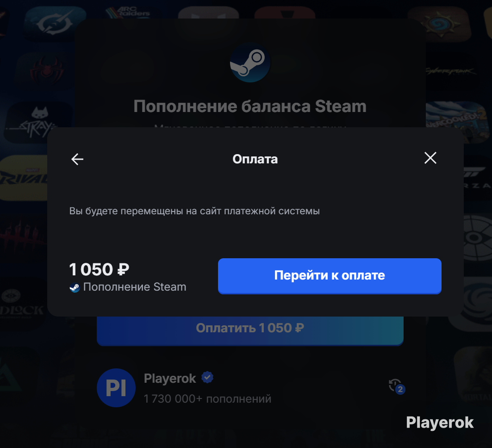The width and height of the screenshot is (492, 448).
Task: Click the Playerok watermark logo
Action: pos(440,423)
